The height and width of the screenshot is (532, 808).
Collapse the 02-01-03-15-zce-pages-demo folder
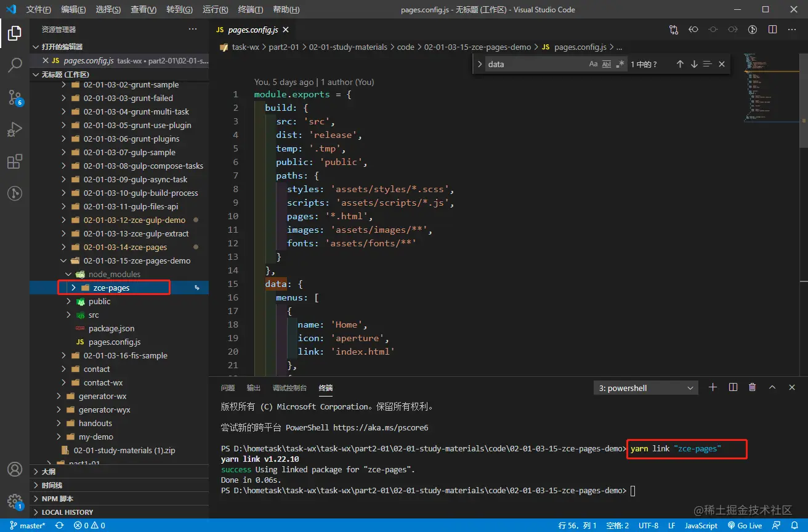tap(63, 260)
